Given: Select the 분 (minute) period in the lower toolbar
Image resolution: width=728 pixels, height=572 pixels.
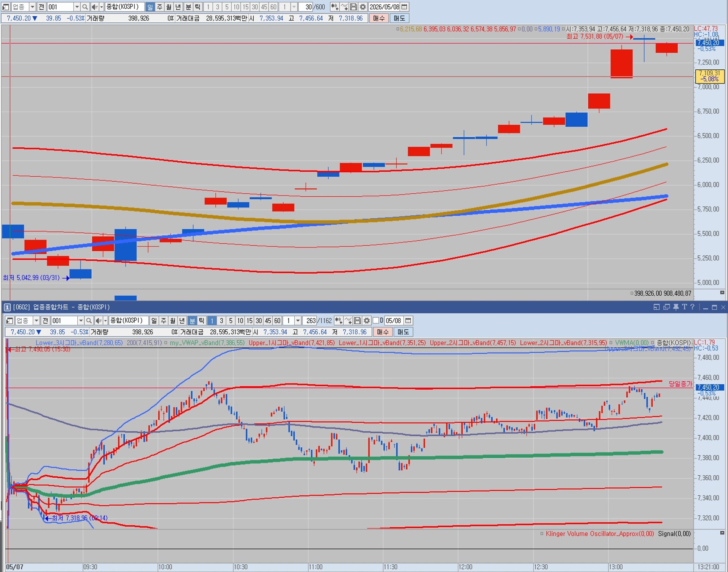Looking at the screenshot, I should coord(192,321).
